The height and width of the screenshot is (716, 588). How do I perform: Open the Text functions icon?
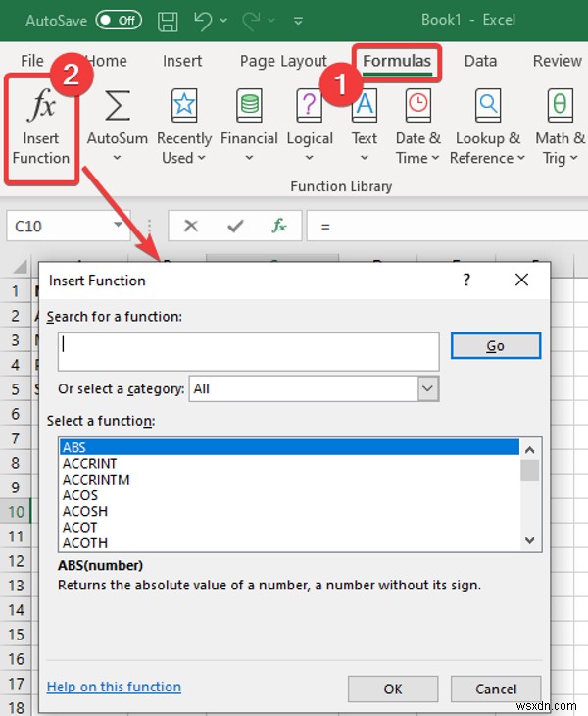364,106
